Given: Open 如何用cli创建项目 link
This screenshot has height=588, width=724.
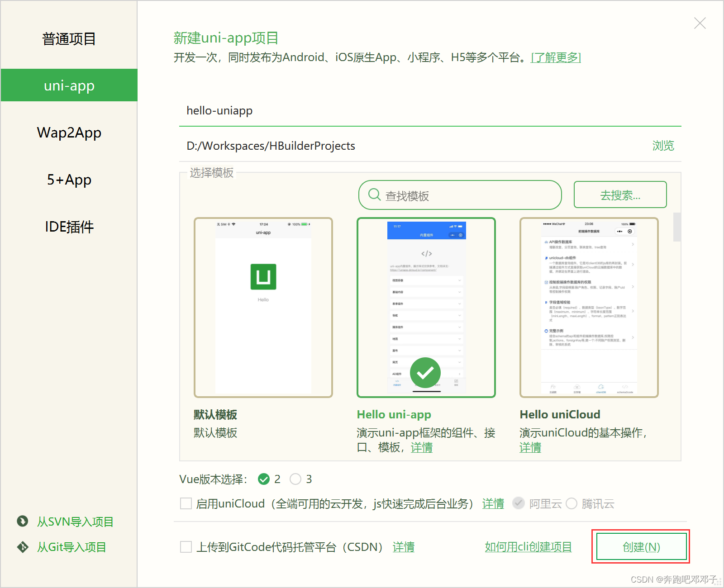Looking at the screenshot, I should (528, 547).
